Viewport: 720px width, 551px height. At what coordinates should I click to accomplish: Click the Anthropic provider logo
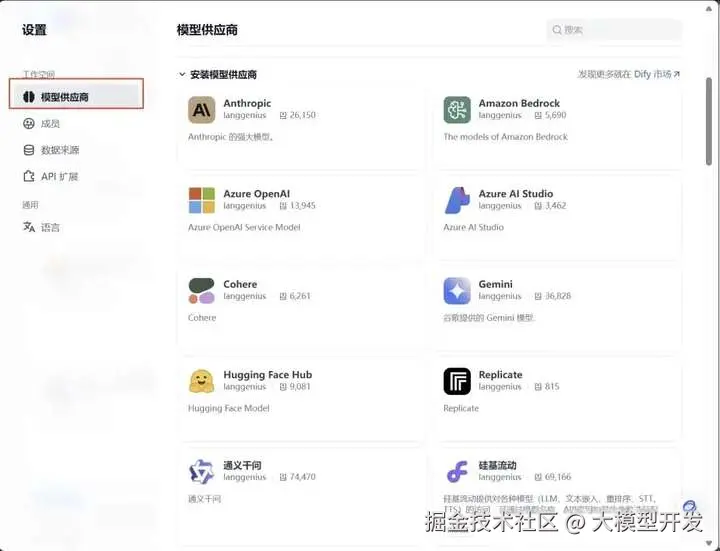point(202,110)
